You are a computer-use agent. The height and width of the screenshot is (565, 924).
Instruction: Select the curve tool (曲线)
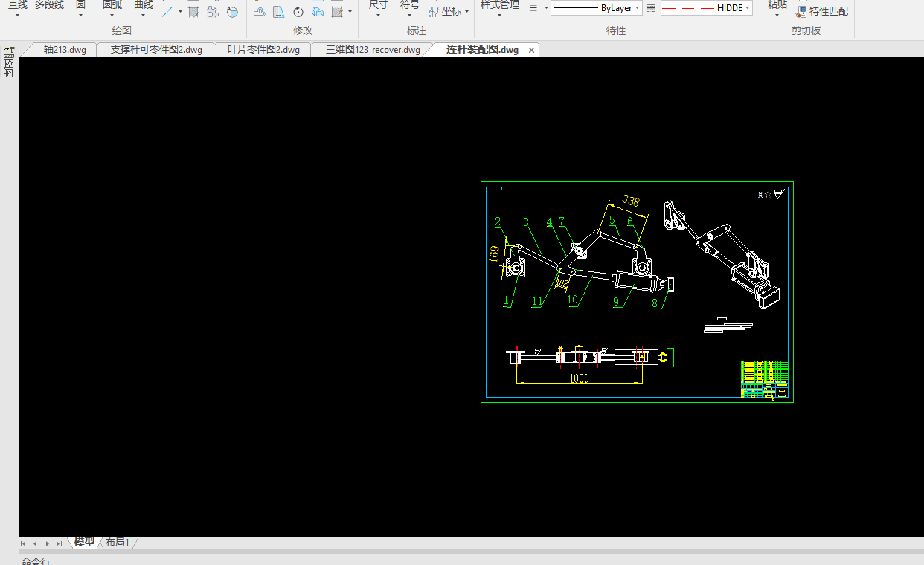click(144, 5)
